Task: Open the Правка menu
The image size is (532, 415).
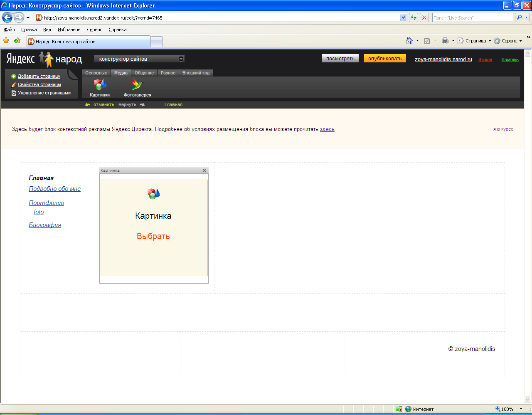Action: [29, 30]
